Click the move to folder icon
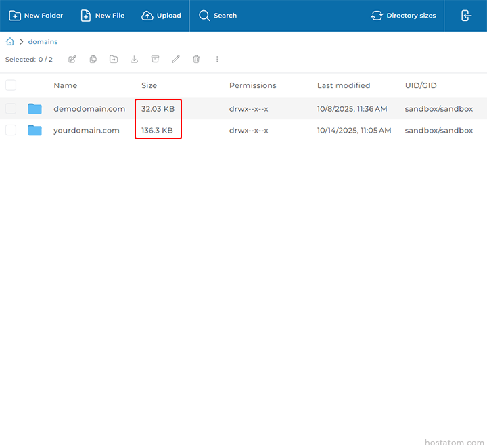Screen dimensions: 487x448 tap(114, 60)
